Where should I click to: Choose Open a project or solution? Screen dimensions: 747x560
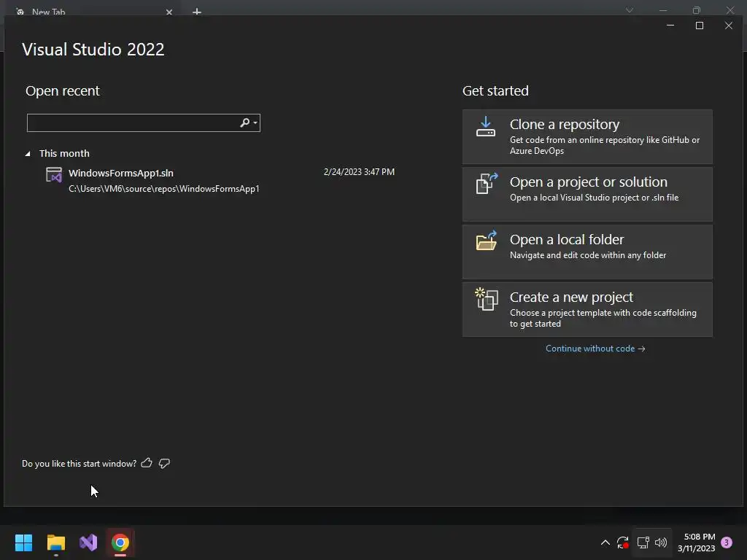pos(587,194)
